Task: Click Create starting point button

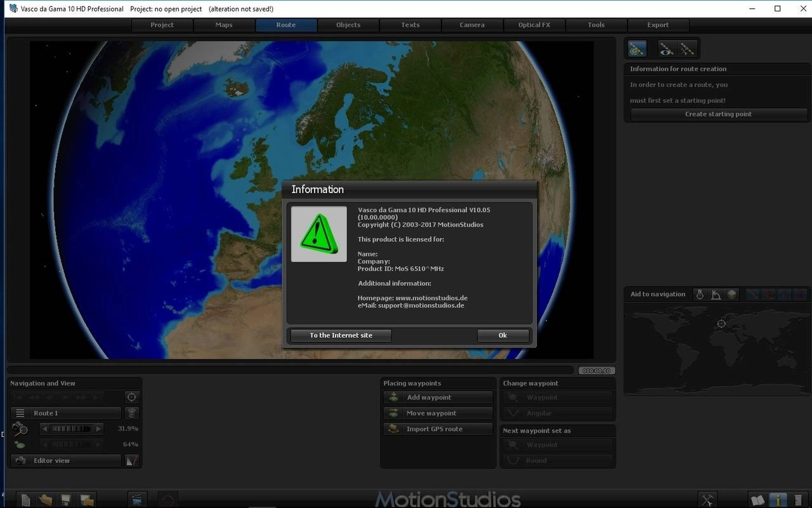Action: click(x=719, y=114)
